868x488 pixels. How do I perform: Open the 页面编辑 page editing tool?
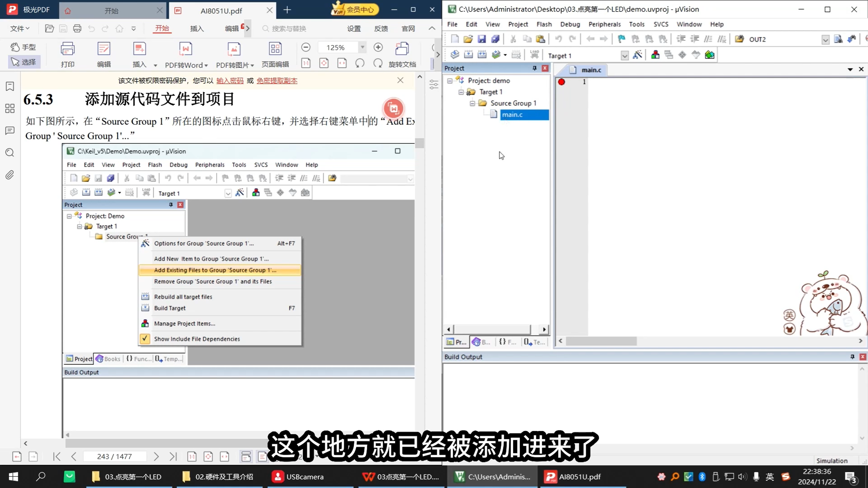(x=275, y=54)
